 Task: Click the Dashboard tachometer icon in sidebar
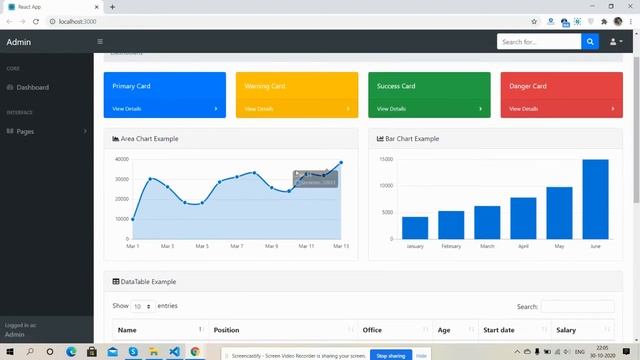[10, 87]
